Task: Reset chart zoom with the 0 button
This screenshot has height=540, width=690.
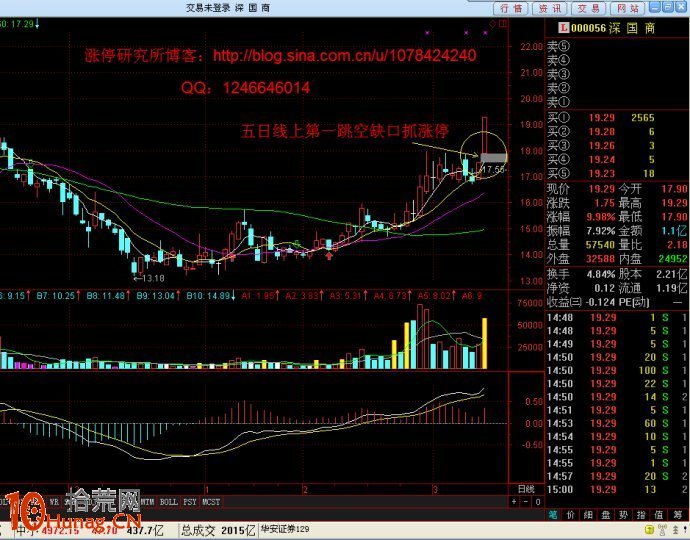Action: click(x=537, y=502)
